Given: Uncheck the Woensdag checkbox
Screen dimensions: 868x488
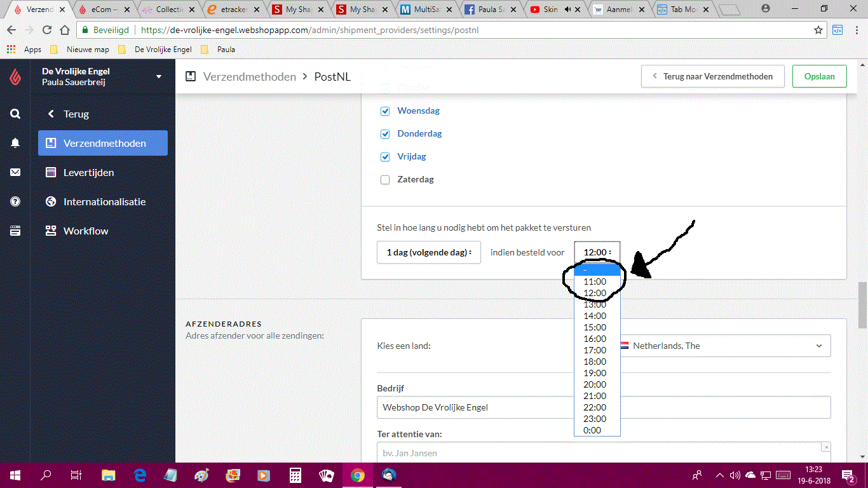Looking at the screenshot, I should 385,111.
